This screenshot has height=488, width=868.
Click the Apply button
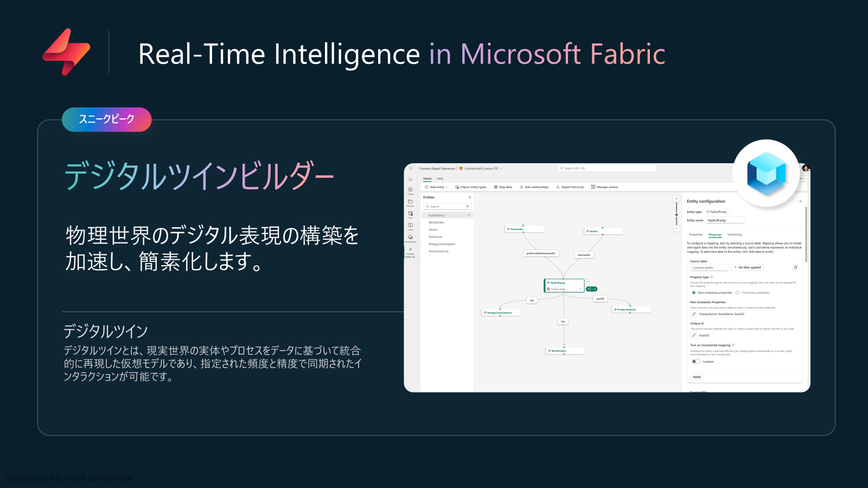(x=697, y=377)
